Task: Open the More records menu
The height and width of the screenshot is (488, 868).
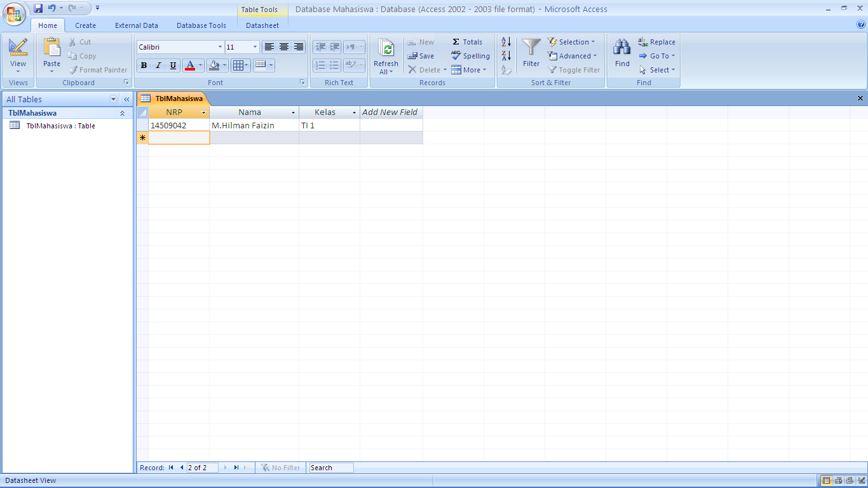Action: 469,70
